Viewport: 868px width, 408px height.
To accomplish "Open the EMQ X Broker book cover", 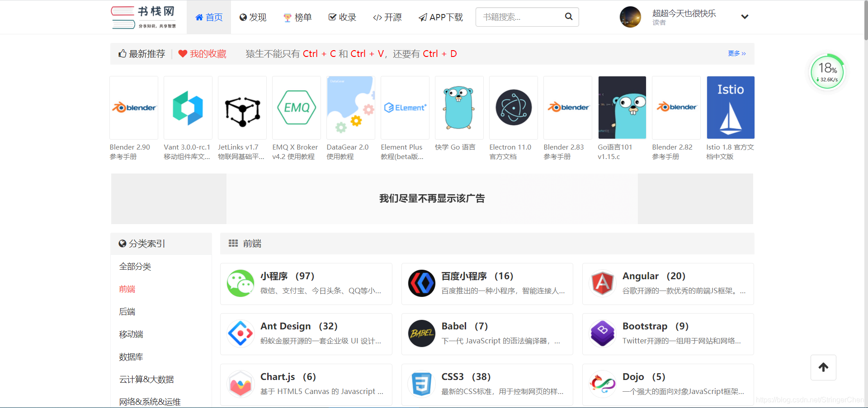I will 297,108.
